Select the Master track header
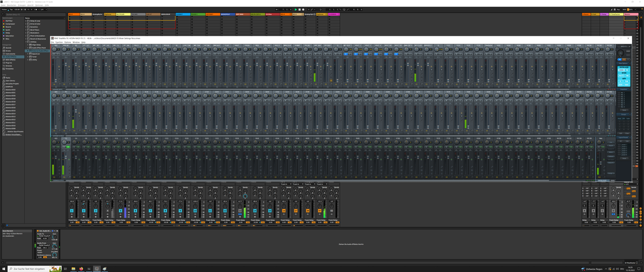Viewport: 644px width, 272px height. [x=631, y=14]
